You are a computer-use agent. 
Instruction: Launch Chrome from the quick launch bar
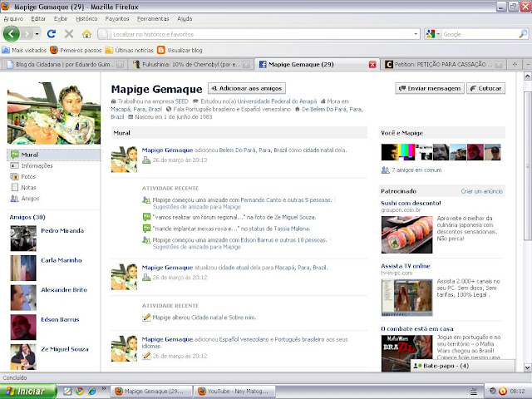point(80,392)
